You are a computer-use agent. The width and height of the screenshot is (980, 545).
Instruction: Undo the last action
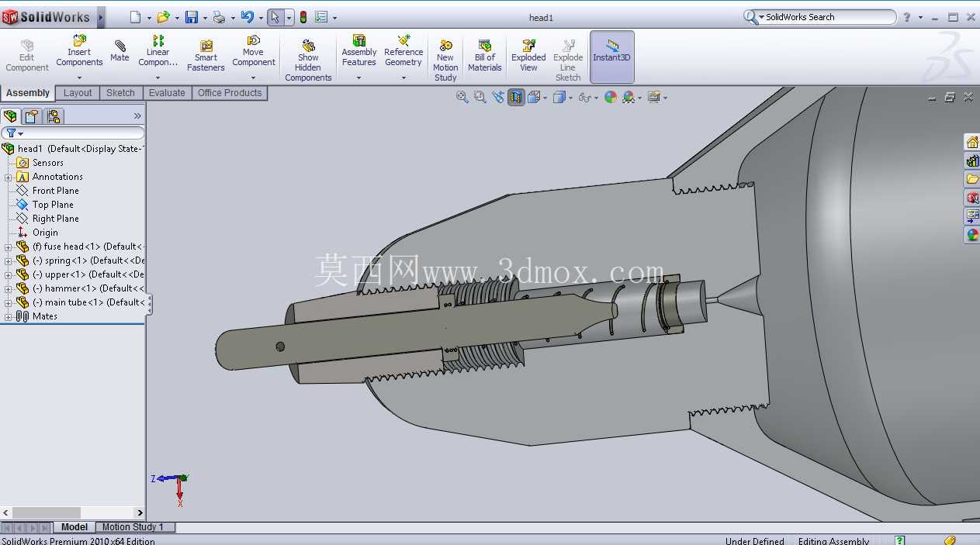click(x=248, y=17)
